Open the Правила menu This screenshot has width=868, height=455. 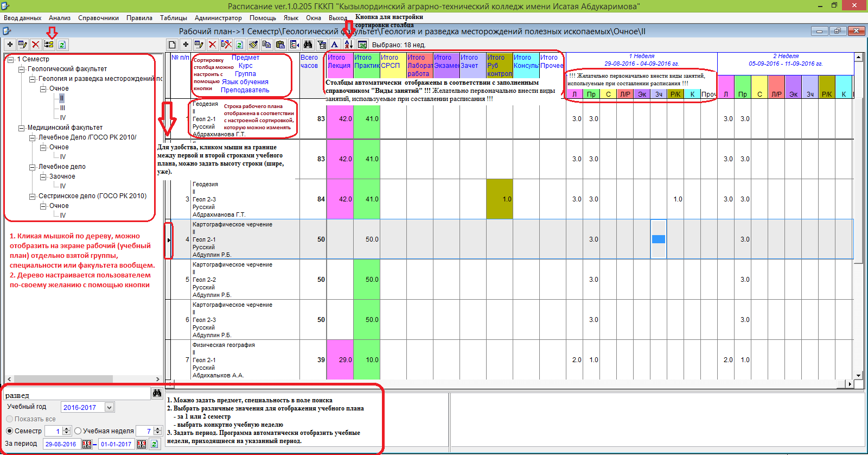tap(139, 18)
